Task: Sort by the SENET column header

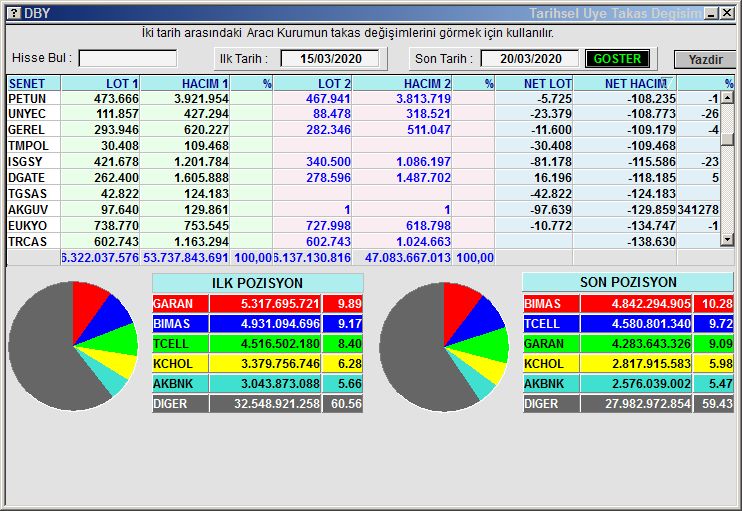Action: [x=33, y=84]
